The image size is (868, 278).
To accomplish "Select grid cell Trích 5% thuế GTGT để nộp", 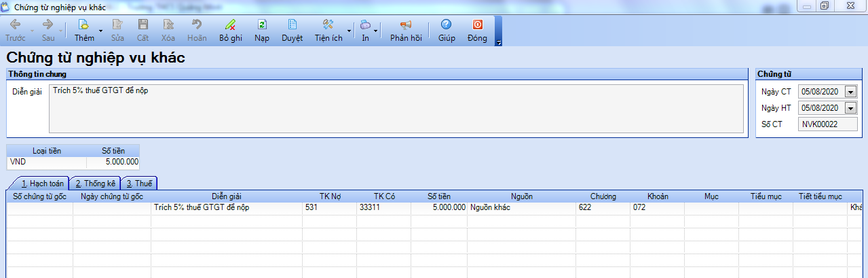I will 227,208.
